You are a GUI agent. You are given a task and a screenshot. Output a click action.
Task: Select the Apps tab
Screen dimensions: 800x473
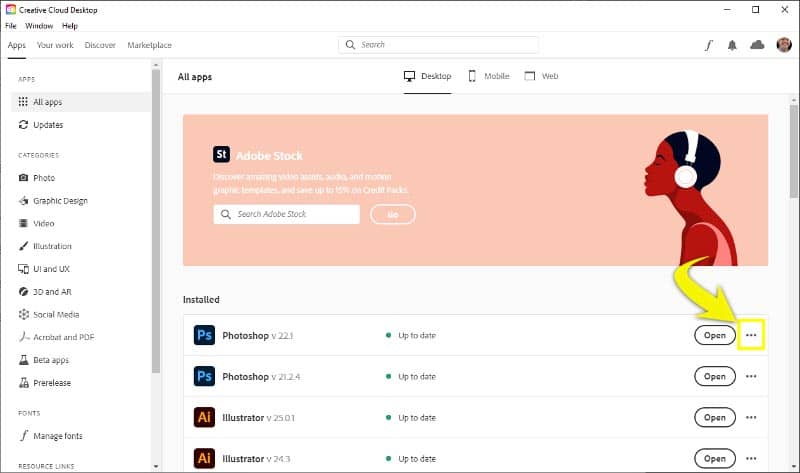tap(16, 45)
